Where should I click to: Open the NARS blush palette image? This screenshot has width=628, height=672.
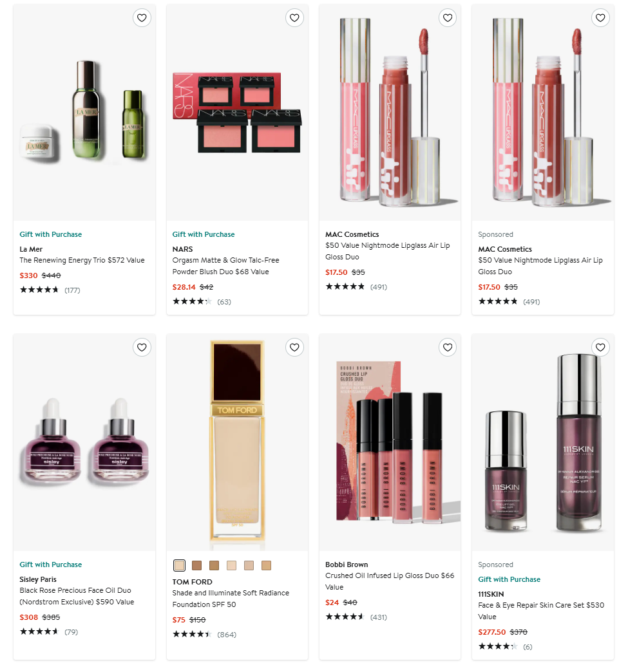(237, 113)
